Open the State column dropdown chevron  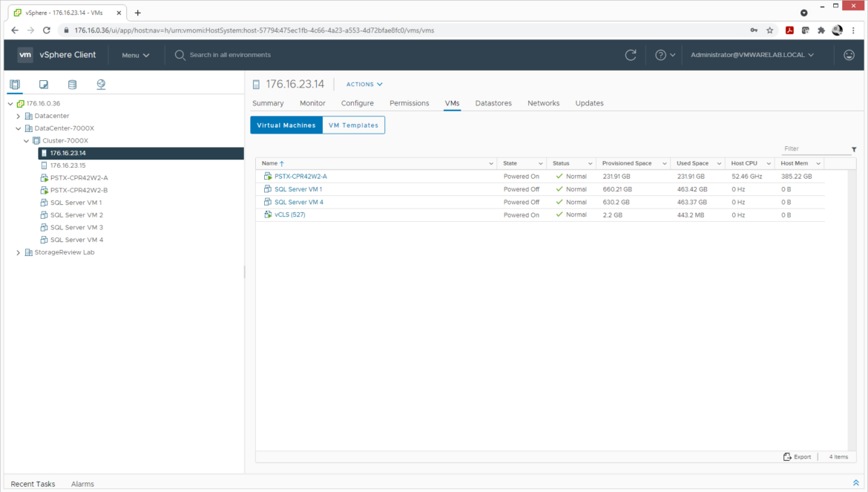click(541, 164)
